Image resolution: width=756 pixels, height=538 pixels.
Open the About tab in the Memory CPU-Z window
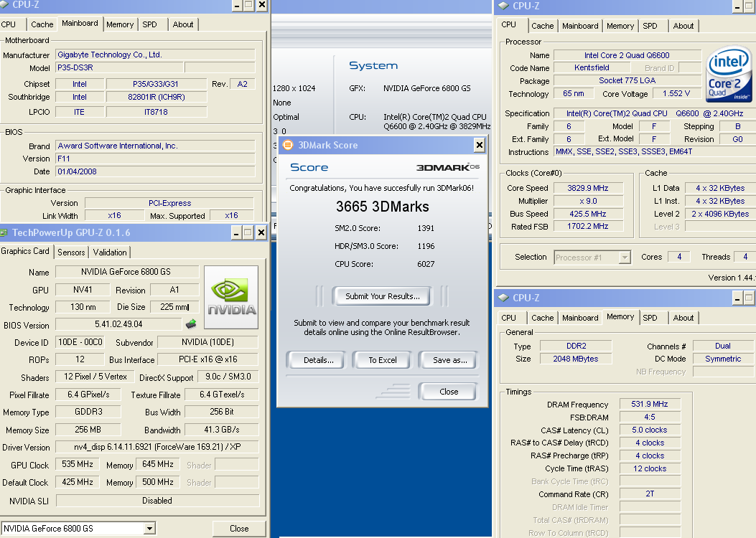[683, 318]
